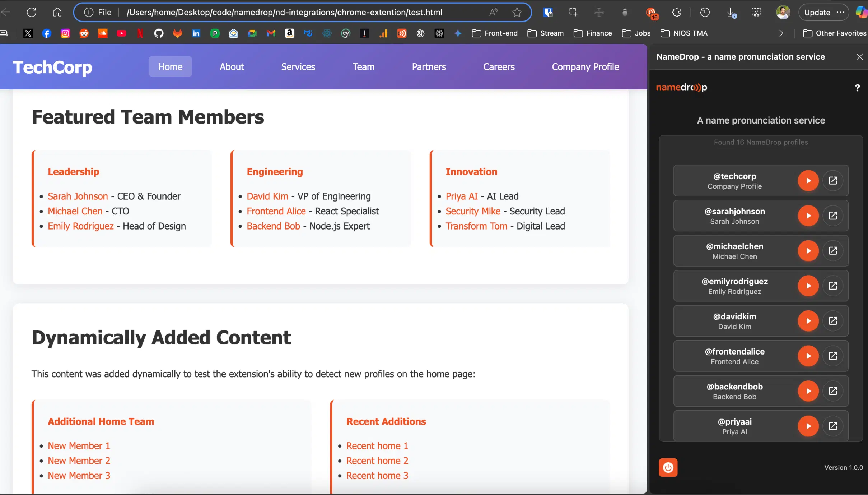Open the Facebook bookmark
Screen dimensions: 868x495
47,33
